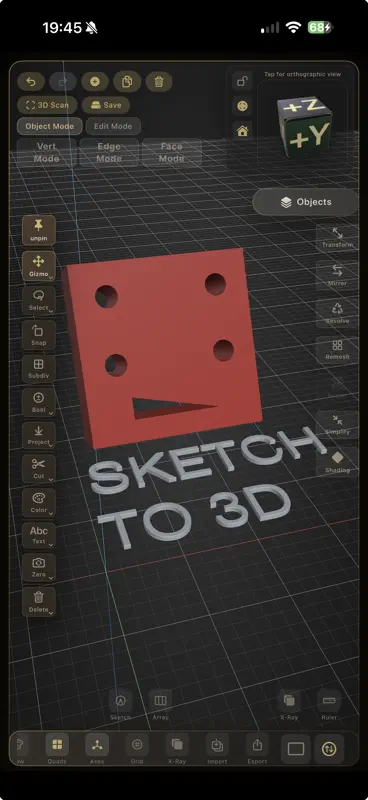Expand the Gizmo tool options
The width and height of the screenshot is (368, 800).
click(x=39, y=265)
